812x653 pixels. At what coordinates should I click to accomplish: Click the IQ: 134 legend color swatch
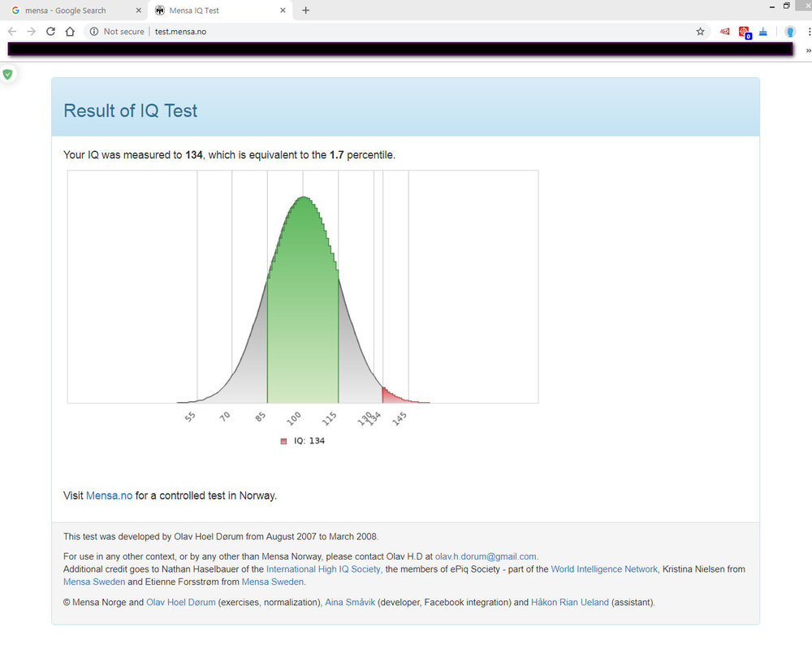(283, 441)
